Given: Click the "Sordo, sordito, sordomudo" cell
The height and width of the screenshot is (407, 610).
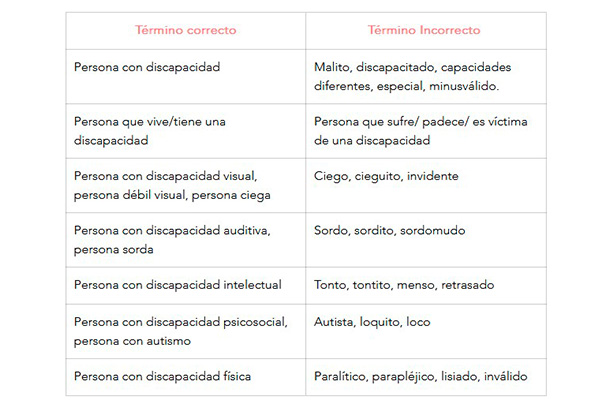Looking at the screenshot, I should [375, 231].
